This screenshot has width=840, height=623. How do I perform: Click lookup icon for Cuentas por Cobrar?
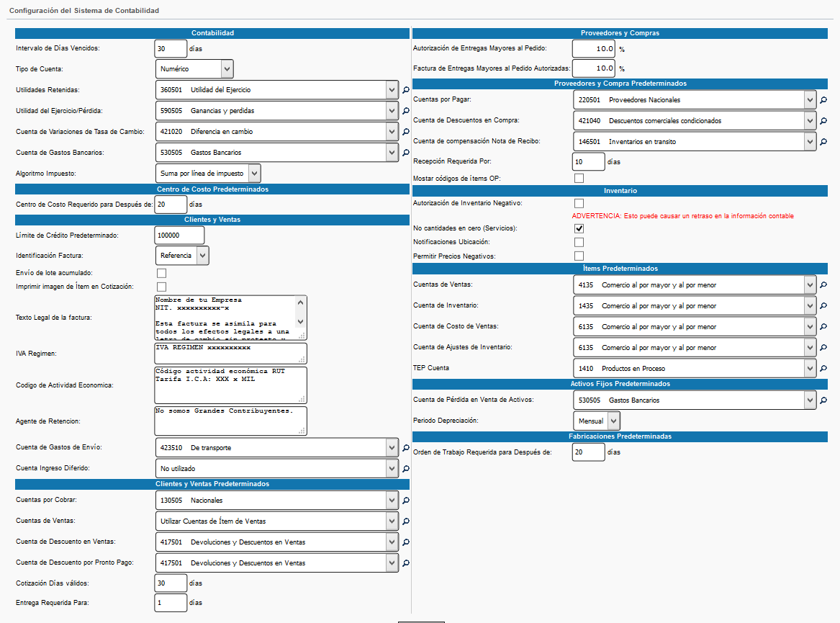[405, 501]
